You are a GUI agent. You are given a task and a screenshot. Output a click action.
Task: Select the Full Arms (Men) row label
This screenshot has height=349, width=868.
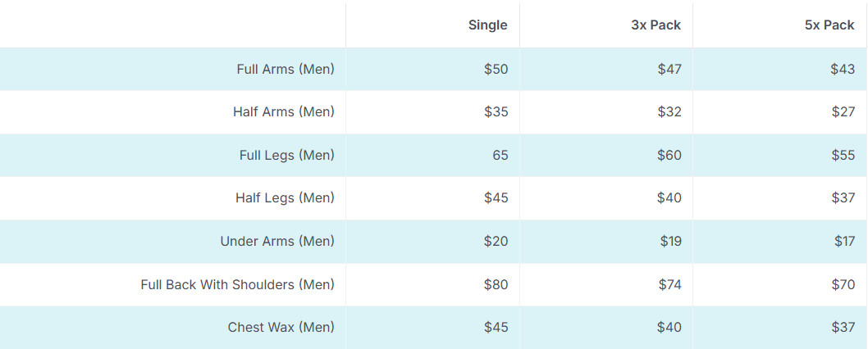pyautogui.click(x=286, y=69)
